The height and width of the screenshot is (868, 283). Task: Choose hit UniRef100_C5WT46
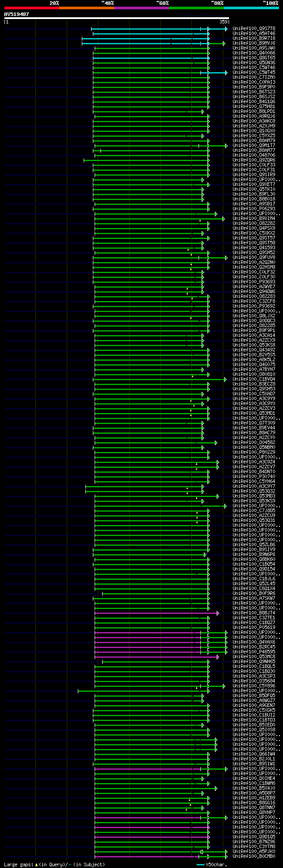click(254, 68)
